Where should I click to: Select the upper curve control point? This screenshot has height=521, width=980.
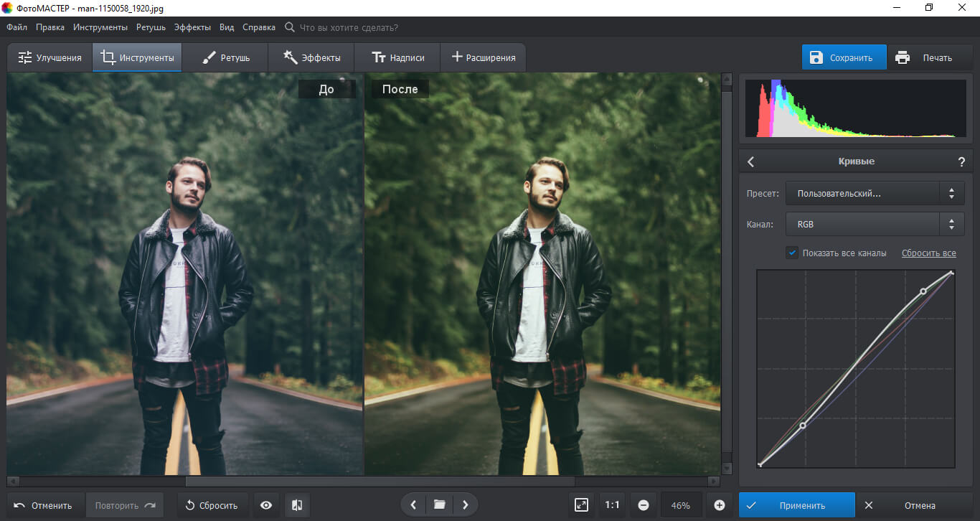(923, 291)
